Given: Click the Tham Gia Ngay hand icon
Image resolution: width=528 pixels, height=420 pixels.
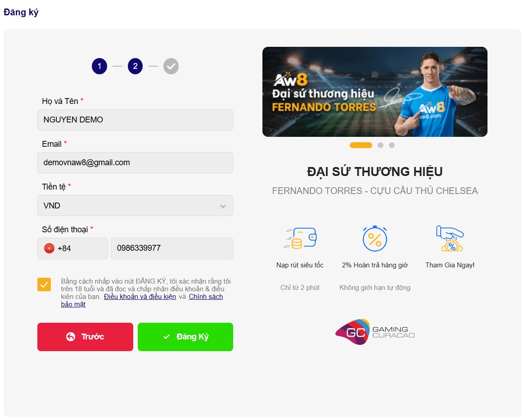Looking at the screenshot, I should click(x=450, y=239).
